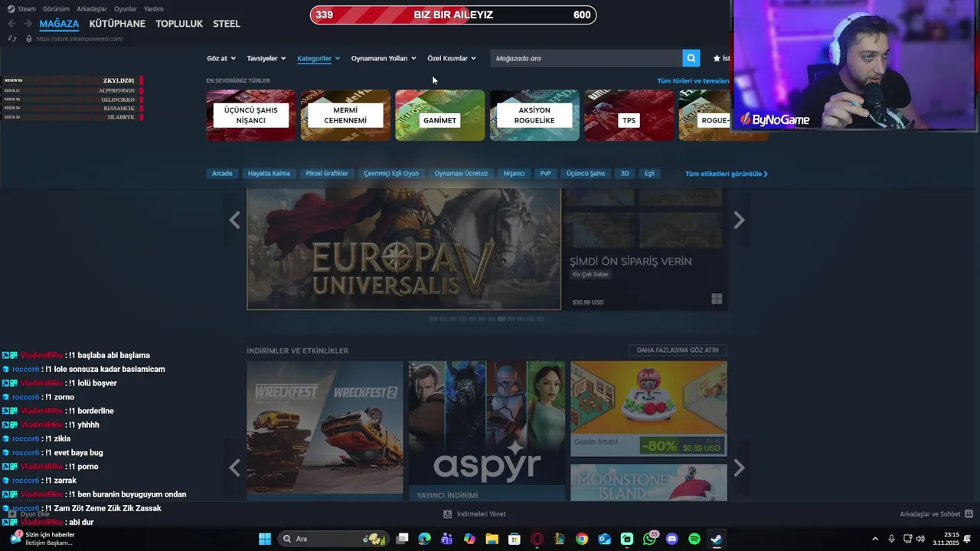Viewport: 980px width, 551px height.
Task: Expand the Özel Kısımlar dropdown
Action: click(452, 58)
